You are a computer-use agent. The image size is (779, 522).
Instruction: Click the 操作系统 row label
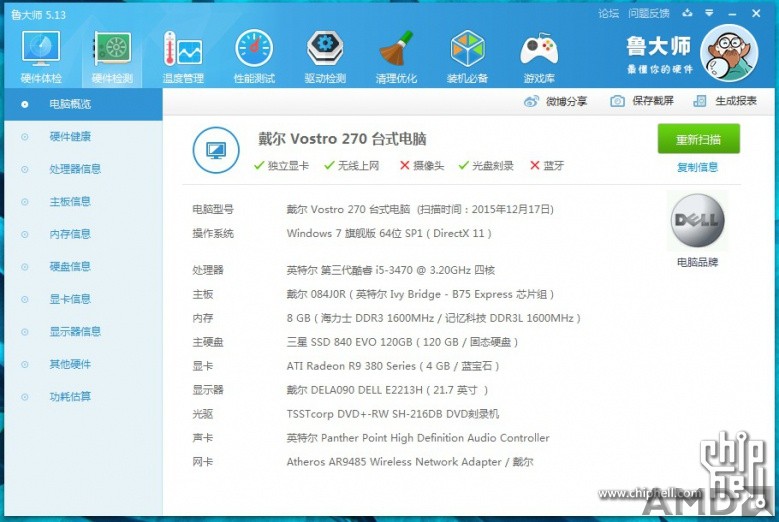[x=213, y=233]
